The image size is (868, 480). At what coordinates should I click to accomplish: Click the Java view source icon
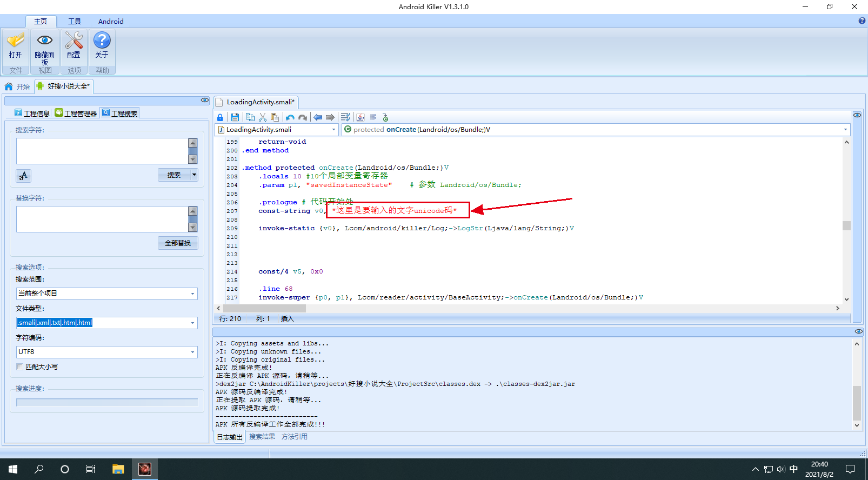click(360, 117)
